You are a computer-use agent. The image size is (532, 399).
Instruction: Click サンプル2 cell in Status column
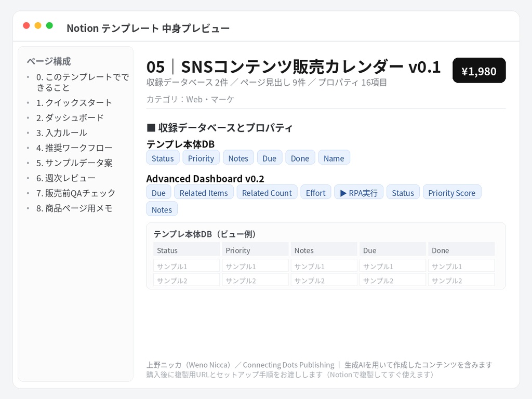(x=187, y=280)
